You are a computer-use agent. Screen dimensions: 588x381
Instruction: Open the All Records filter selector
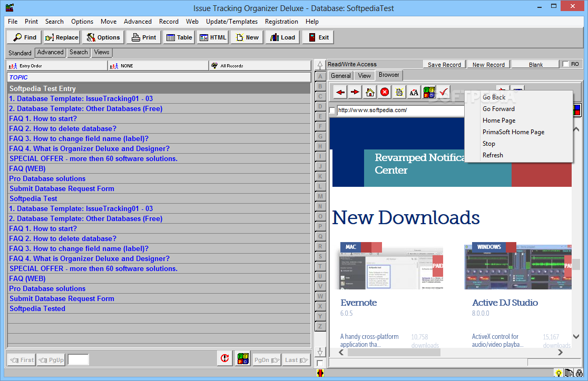260,66
